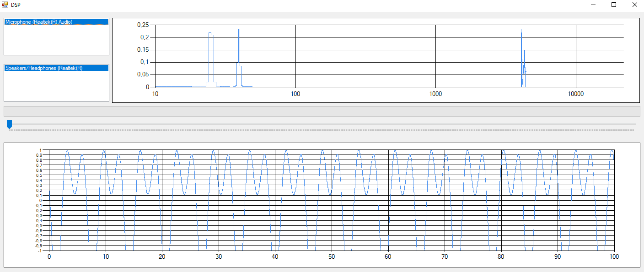Click the '90' label on waveform time axis
Screen dimensions: 644x272
click(x=558, y=256)
